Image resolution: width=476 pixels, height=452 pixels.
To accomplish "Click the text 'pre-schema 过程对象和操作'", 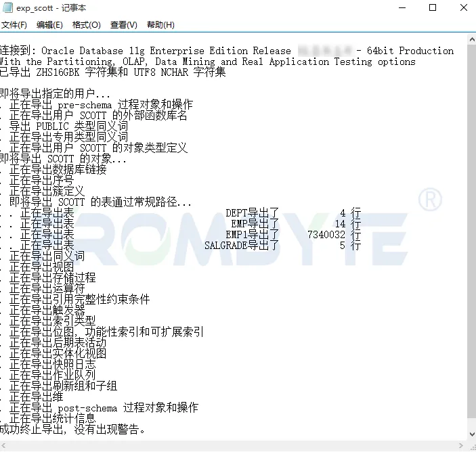I will click(x=125, y=105).
